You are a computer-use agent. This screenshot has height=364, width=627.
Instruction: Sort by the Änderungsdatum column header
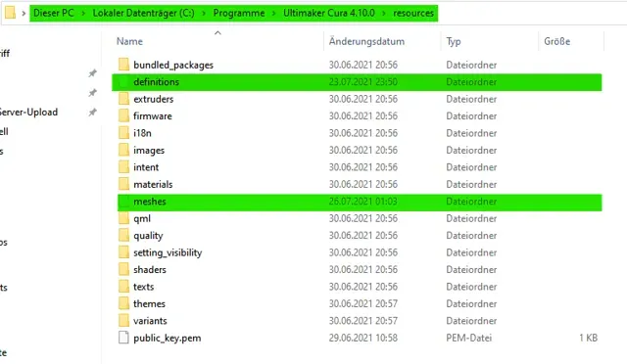coord(366,41)
